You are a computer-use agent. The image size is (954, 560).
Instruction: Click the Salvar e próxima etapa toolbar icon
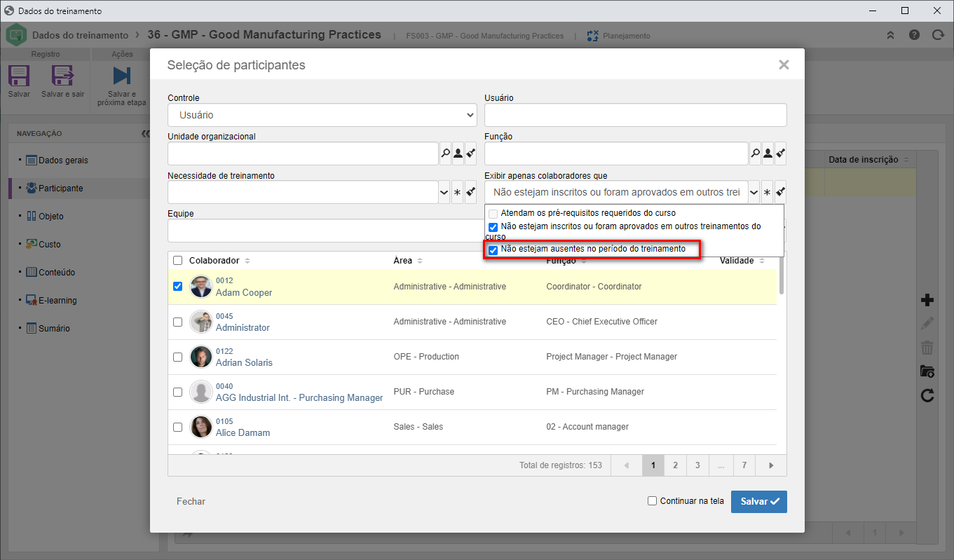122,75
